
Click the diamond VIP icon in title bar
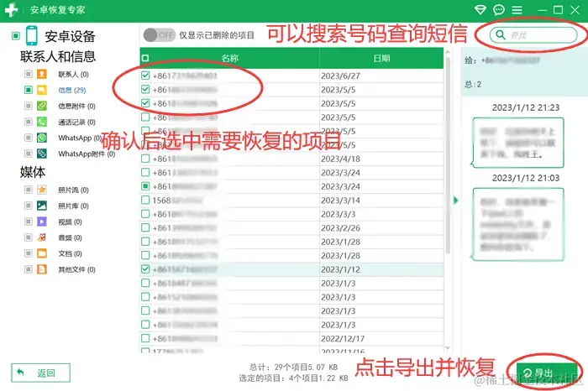[x=480, y=10]
